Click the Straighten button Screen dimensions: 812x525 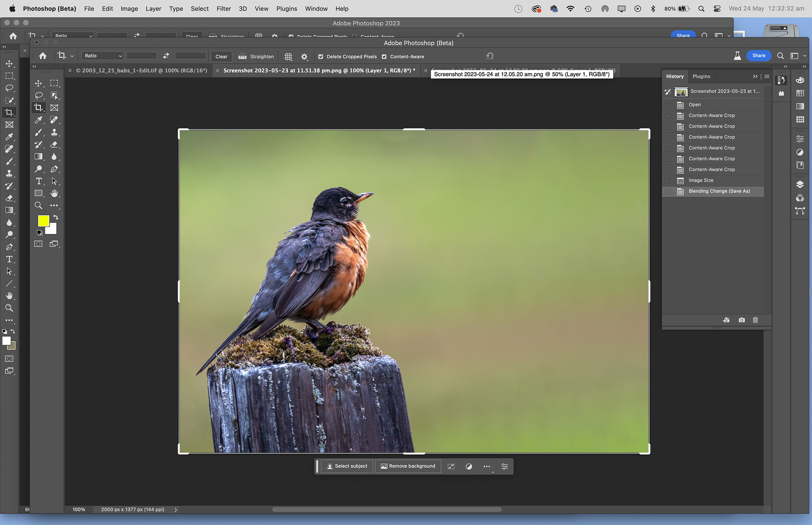point(256,56)
